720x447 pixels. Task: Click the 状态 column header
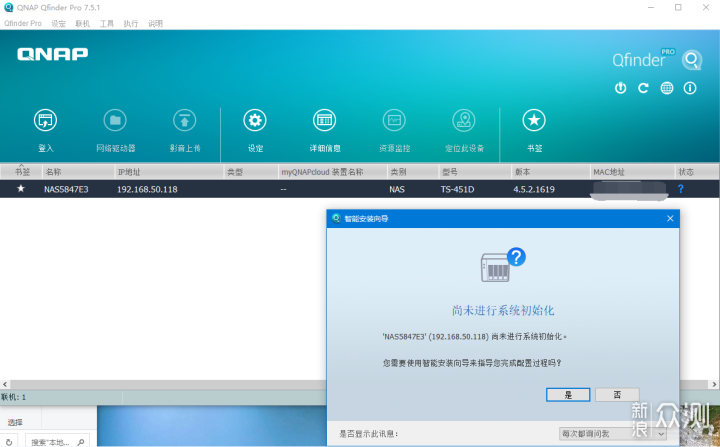click(697, 172)
